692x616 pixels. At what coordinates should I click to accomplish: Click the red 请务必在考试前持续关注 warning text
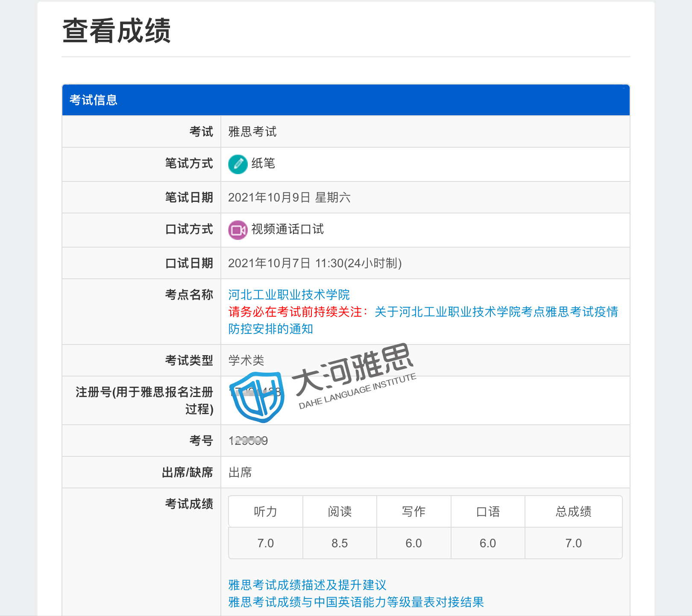coord(298,312)
